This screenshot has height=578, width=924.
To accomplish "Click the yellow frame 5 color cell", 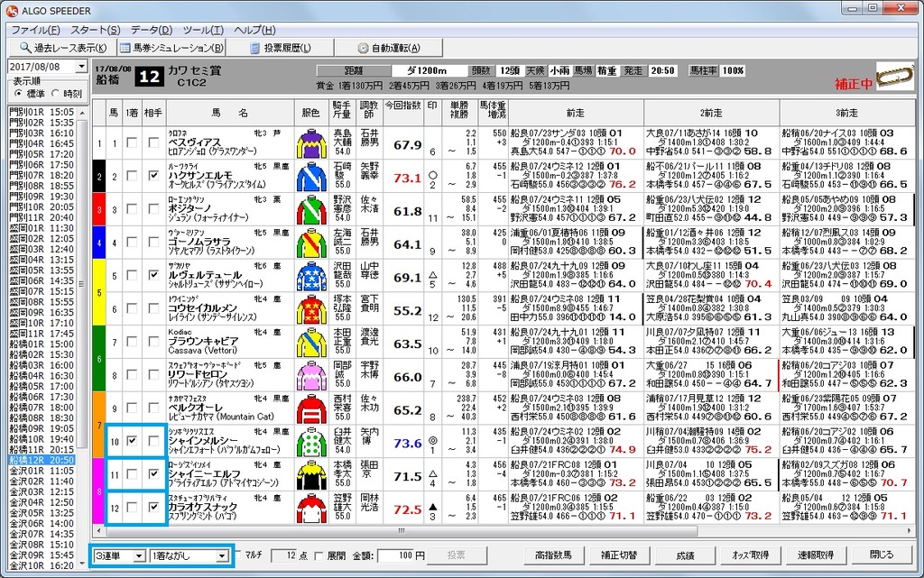I will coord(99,292).
